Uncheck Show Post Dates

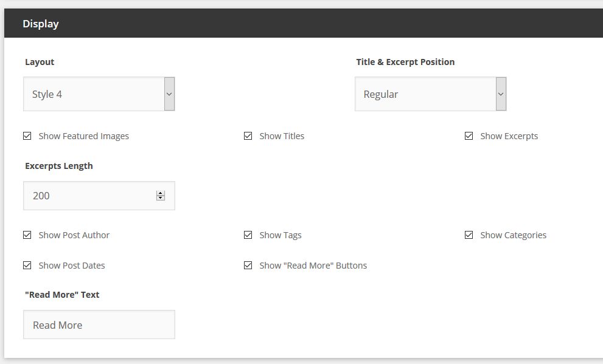27,266
